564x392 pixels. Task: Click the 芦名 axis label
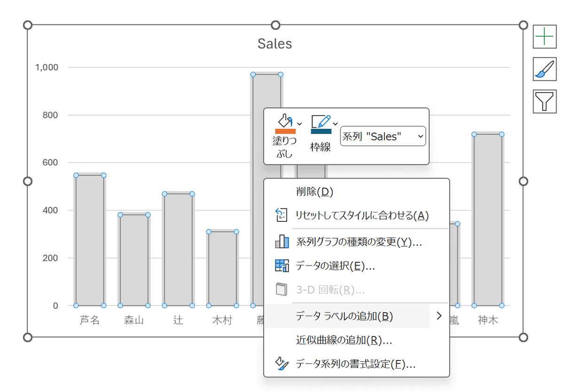pos(90,321)
